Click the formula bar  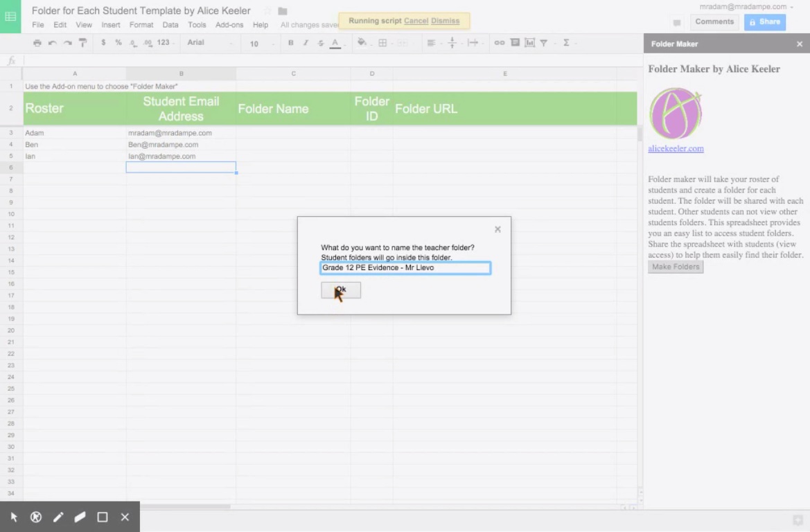tap(331, 61)
